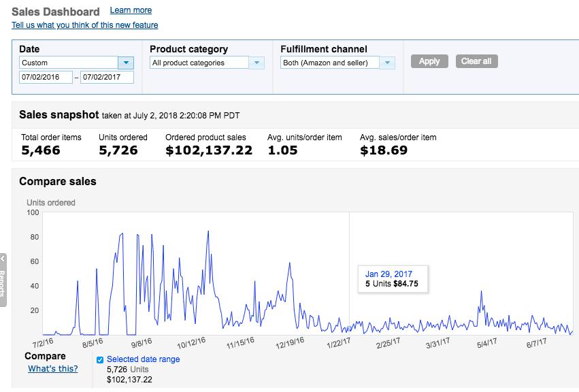This screenshot has width=579, height=392.
Task: Open the All product categories dropdown
Action: click(x=207, y=63)
